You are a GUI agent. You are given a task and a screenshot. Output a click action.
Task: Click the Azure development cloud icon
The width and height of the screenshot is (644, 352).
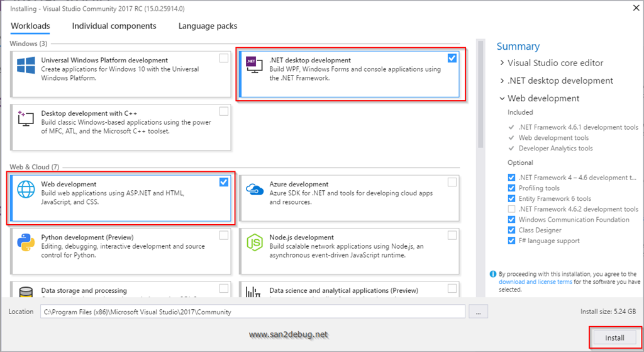254,189
